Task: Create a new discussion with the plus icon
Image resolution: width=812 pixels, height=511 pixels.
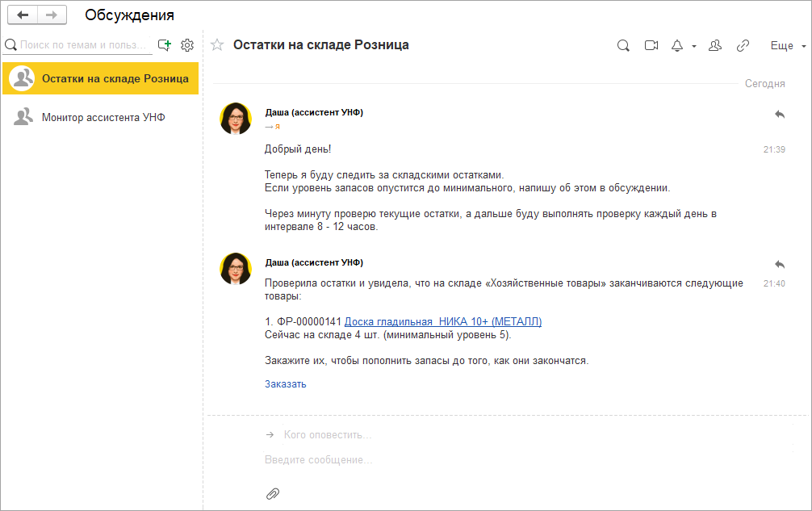Action: coord(165,45)
